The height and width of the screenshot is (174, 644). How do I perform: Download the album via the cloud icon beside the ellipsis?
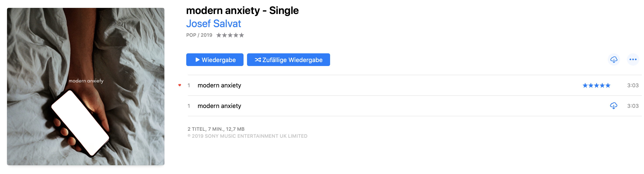(x=613, y=59)
